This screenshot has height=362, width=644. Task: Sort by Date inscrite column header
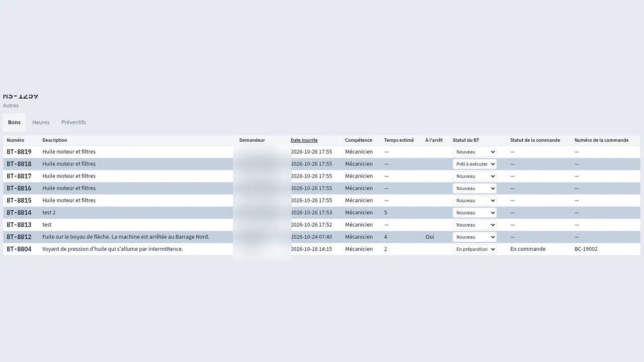pos(304,140)
